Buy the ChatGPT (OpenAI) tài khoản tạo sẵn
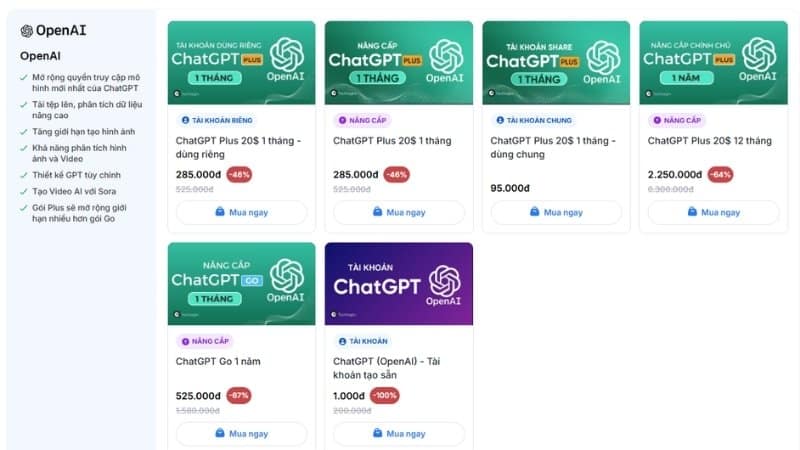The height and width of the screenshot is (450, 800). click(x=398, y=434)
